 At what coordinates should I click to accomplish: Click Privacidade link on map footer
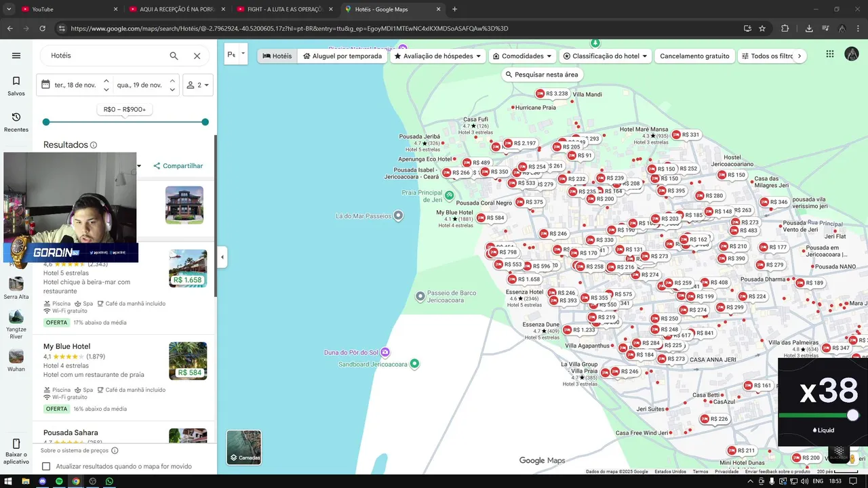point(726,472)
